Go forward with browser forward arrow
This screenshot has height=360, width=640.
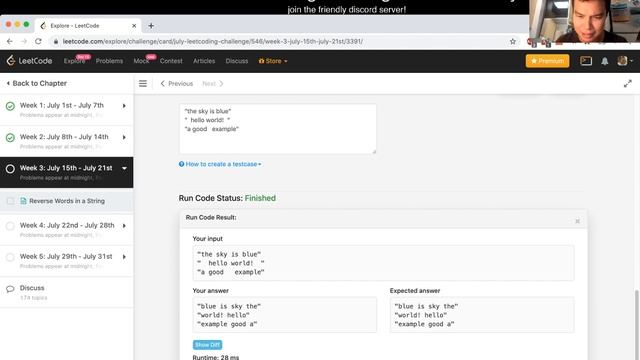point(24,41)
